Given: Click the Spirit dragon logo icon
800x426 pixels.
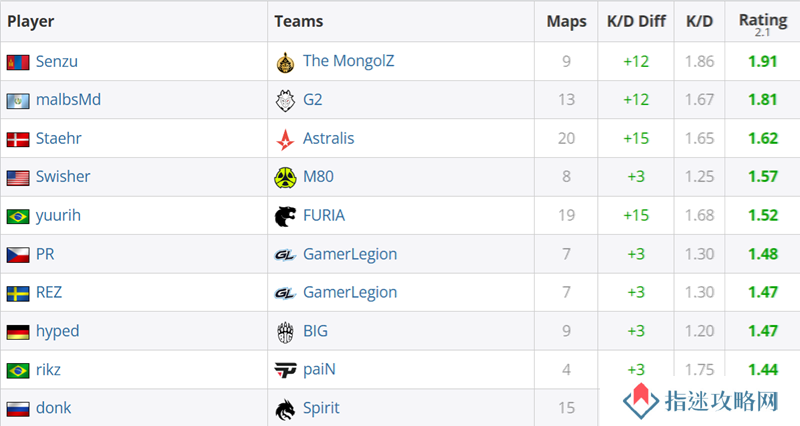Looking at the screenshot, I should pos(285,409).
